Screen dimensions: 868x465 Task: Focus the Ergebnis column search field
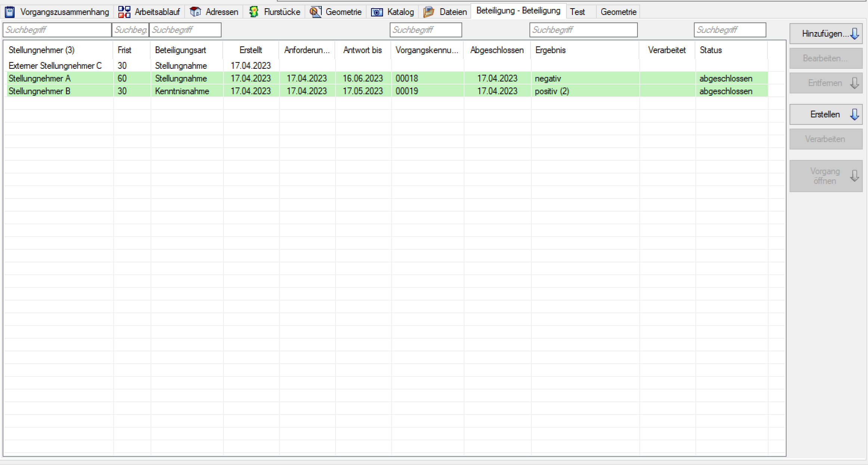click(583, 30)
